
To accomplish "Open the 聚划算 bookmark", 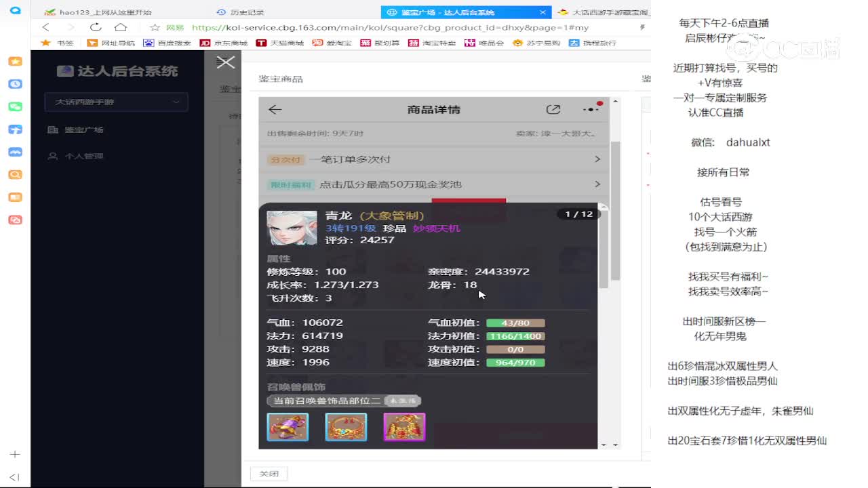I will point(380,43).
